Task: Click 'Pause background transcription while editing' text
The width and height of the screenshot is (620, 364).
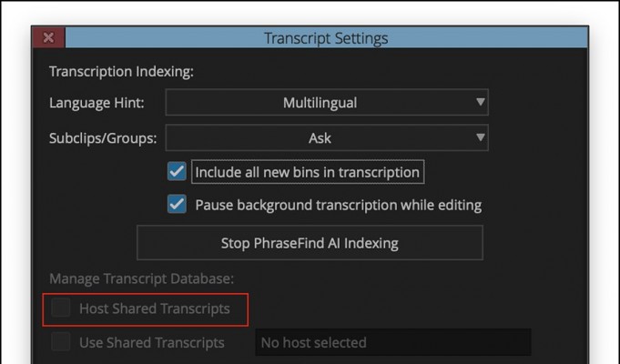Action: click(338, 205)
